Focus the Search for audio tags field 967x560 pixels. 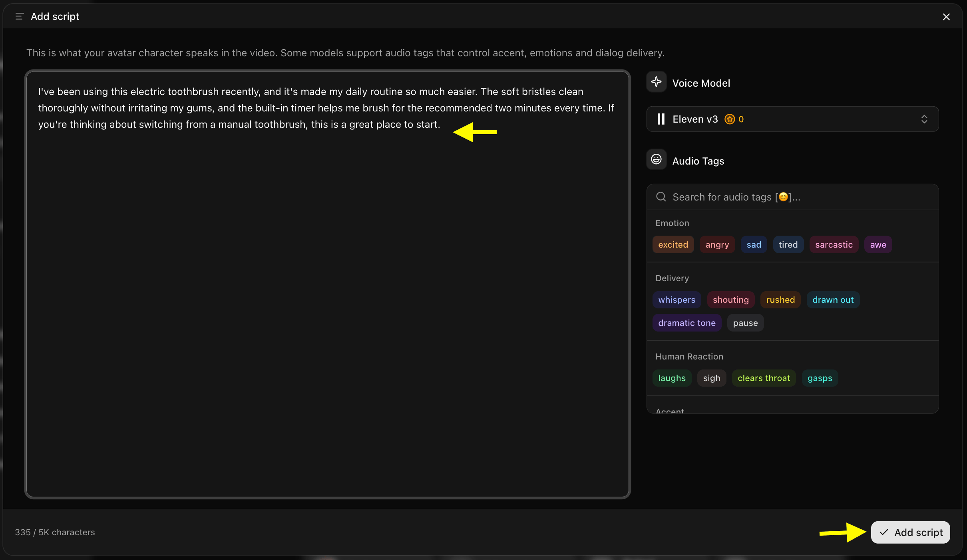pos(792,197)
